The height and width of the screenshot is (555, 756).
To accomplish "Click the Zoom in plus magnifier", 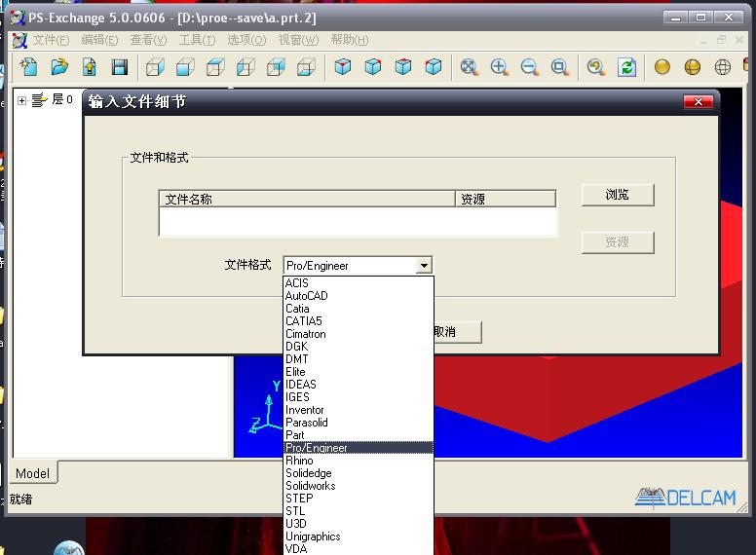I will point(500,67).
